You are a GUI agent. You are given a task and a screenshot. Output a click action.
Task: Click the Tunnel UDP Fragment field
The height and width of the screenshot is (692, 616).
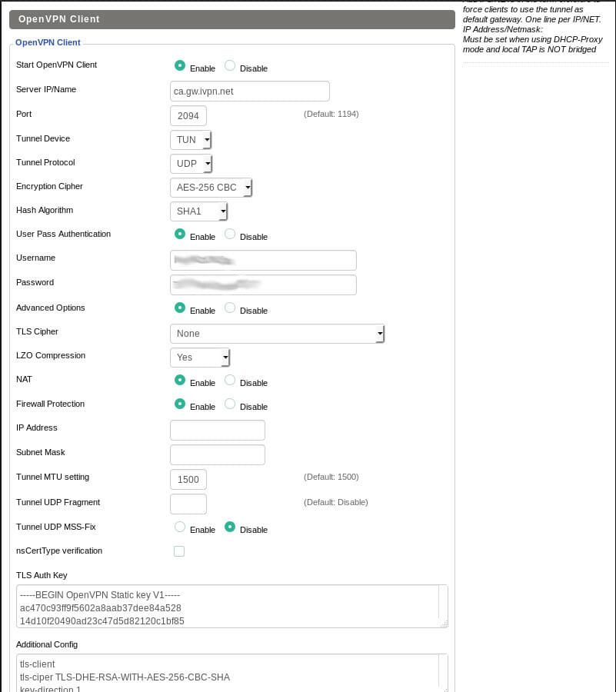(188, 504)
